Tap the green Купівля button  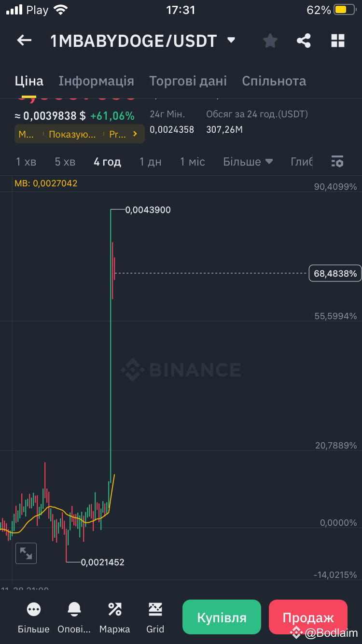[x=222, y=617]
